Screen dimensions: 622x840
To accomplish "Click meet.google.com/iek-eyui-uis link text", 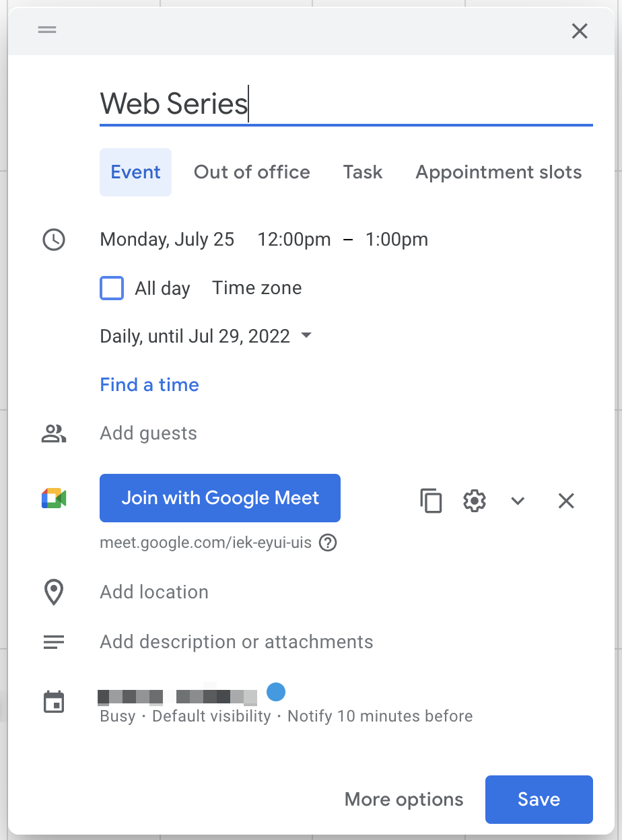I will [206, 542].
